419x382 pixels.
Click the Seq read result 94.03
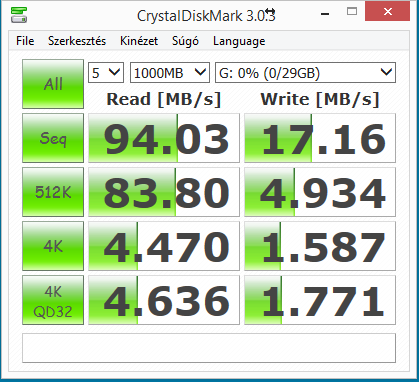[x=164, y=138]
